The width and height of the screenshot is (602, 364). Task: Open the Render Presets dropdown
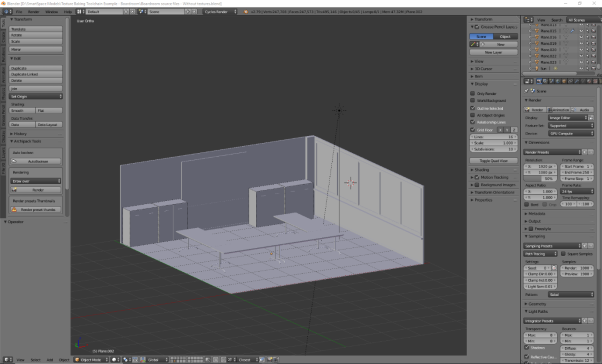[553, 152]
